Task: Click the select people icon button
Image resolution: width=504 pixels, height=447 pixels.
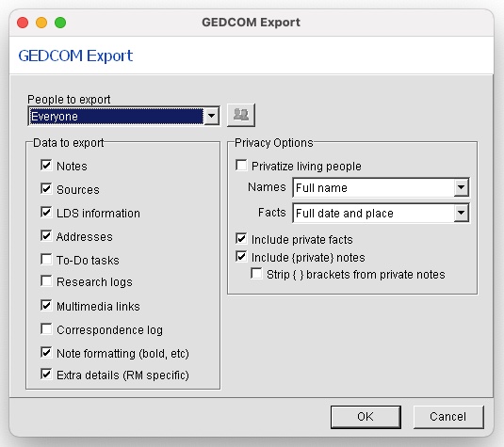Action: (241, 115)
